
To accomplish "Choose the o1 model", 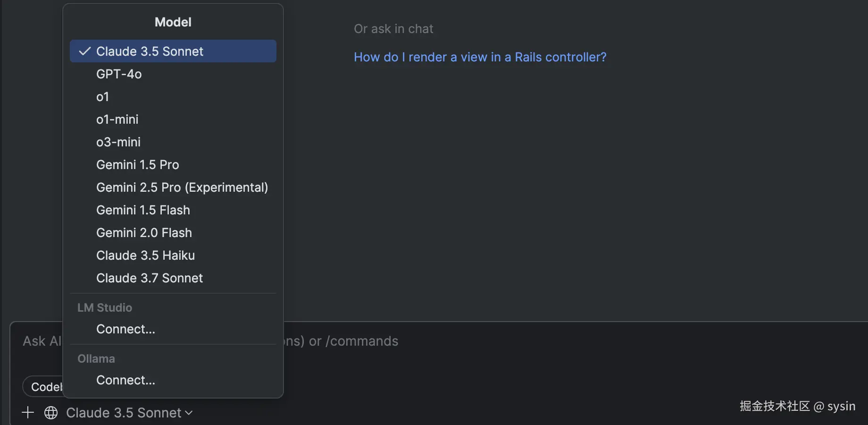I will (x=103, y=97).
